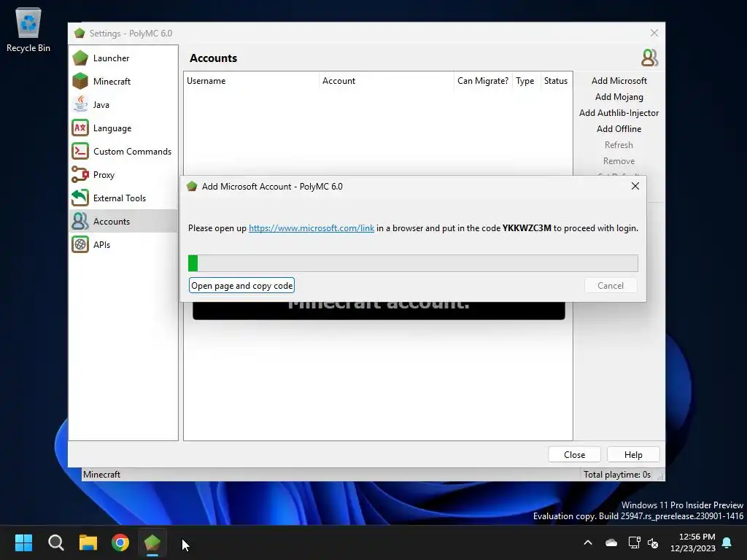Click the Can Migrate? column header
The image size is (747, 560).
[483, 81]
